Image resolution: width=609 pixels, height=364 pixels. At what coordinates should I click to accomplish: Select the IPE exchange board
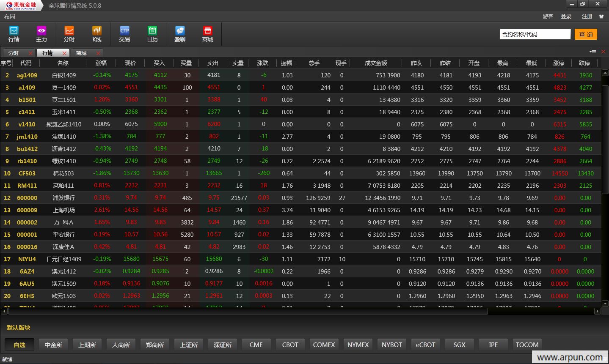click(493, 345)
